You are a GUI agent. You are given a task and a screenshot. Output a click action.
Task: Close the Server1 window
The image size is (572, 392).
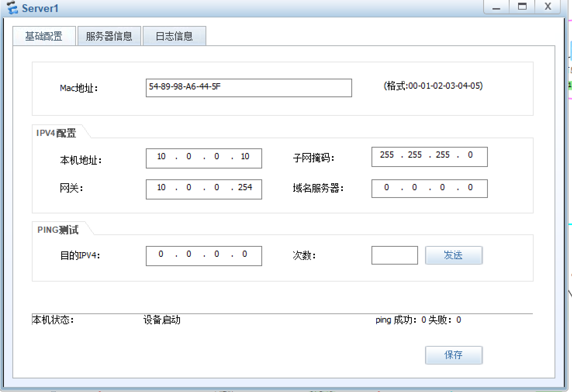click(x=548, y=7)
